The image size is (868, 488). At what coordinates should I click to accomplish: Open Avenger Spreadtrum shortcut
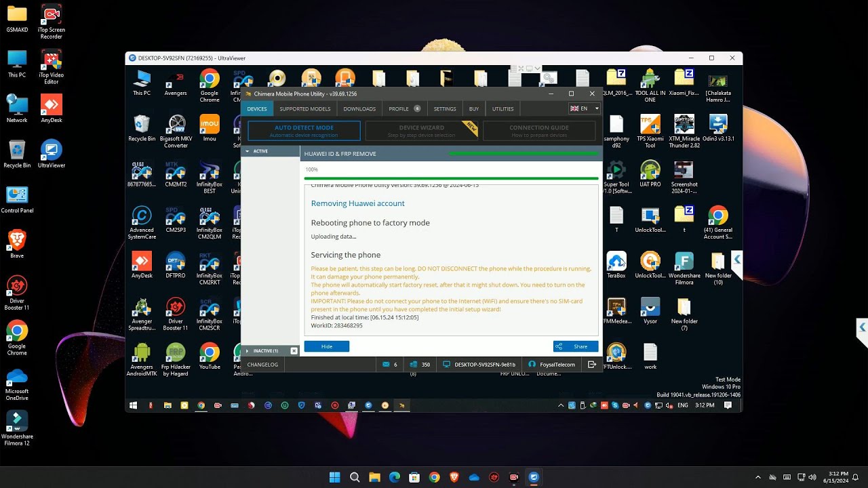click(142, 314)
